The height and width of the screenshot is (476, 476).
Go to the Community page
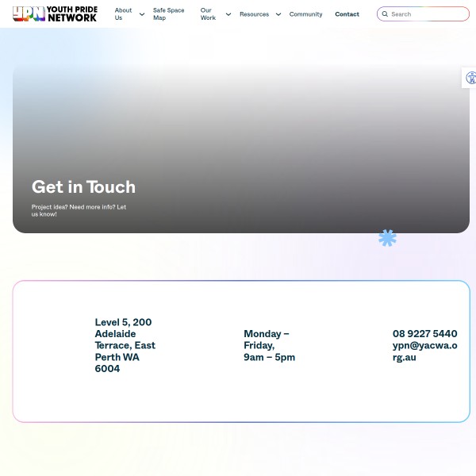pos(305,14)
